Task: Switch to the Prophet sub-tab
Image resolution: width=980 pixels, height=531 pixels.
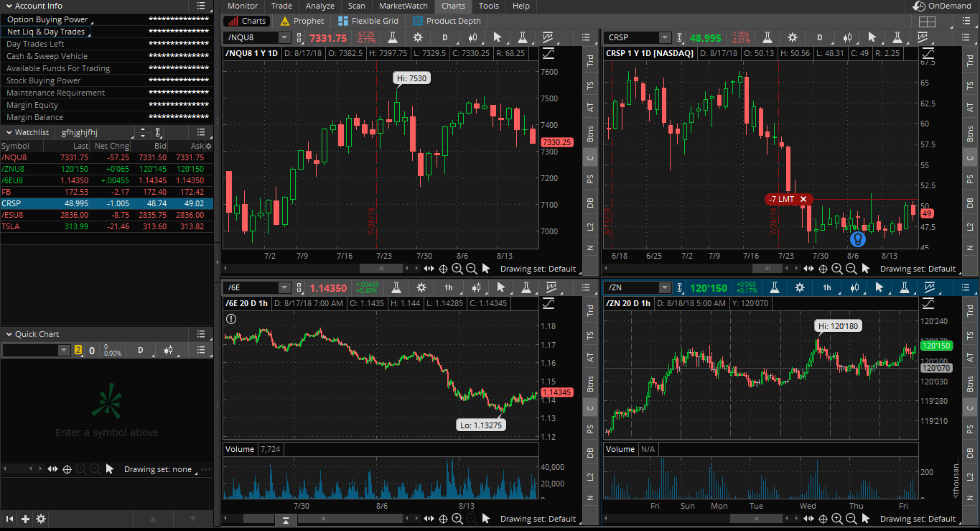Action: point(302,21)
